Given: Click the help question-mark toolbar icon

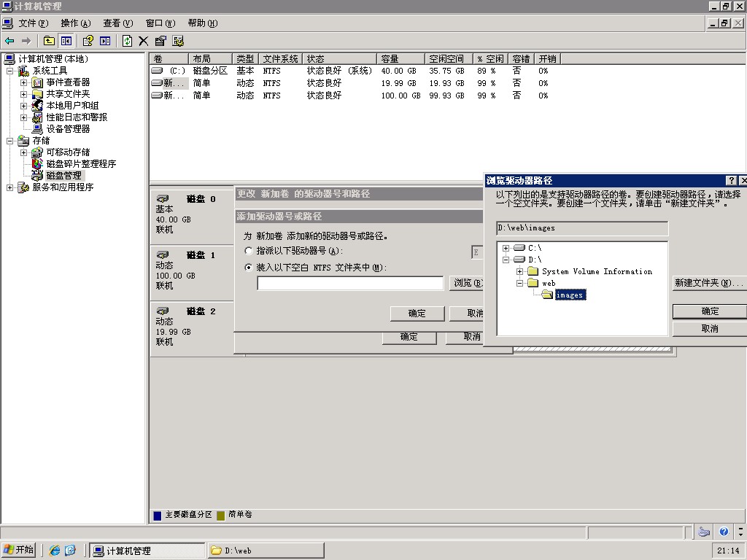Looking at the screenshot, I should [x=88, y=41].
